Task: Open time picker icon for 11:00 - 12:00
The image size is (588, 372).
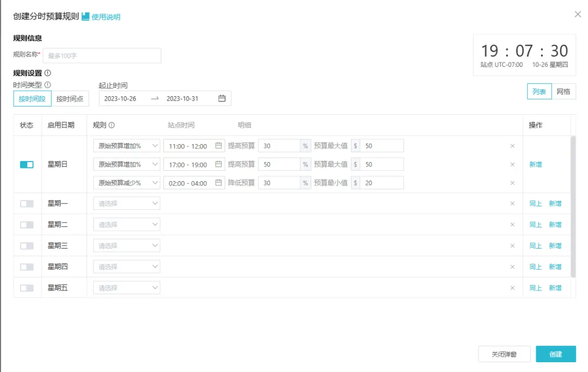Action: (x=218, y=146)
